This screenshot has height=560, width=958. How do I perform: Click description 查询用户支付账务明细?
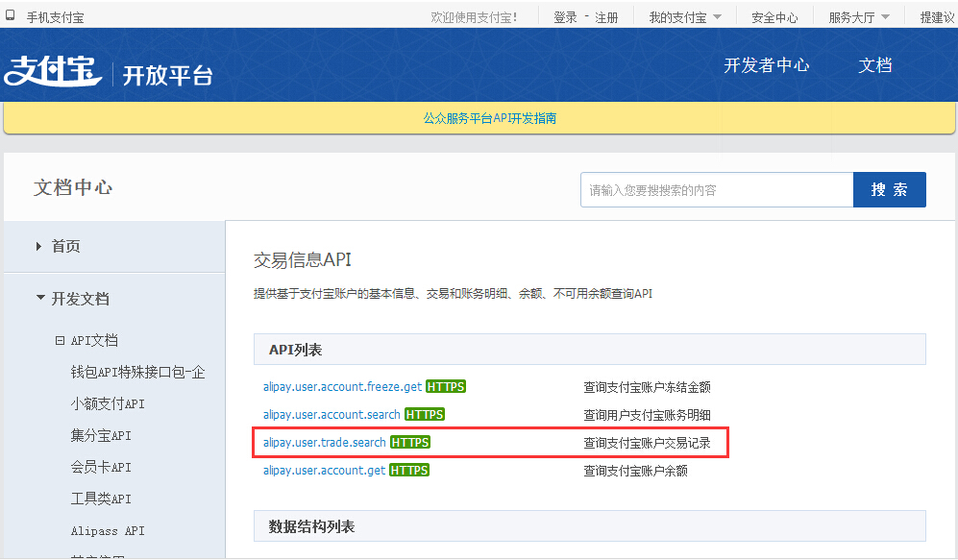tap(647, 415)
